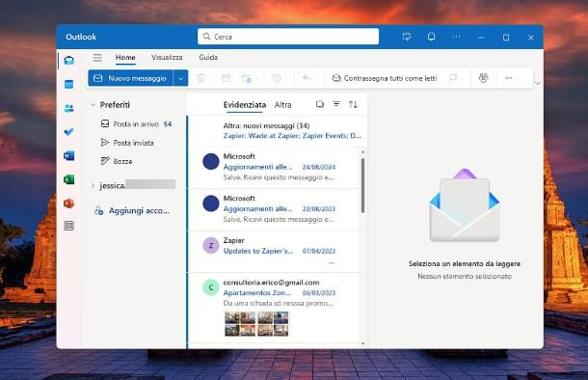Open the Altra: nuovi messaggi banner
The width and height of the screenshot is (588, 380).
point(278,130)
